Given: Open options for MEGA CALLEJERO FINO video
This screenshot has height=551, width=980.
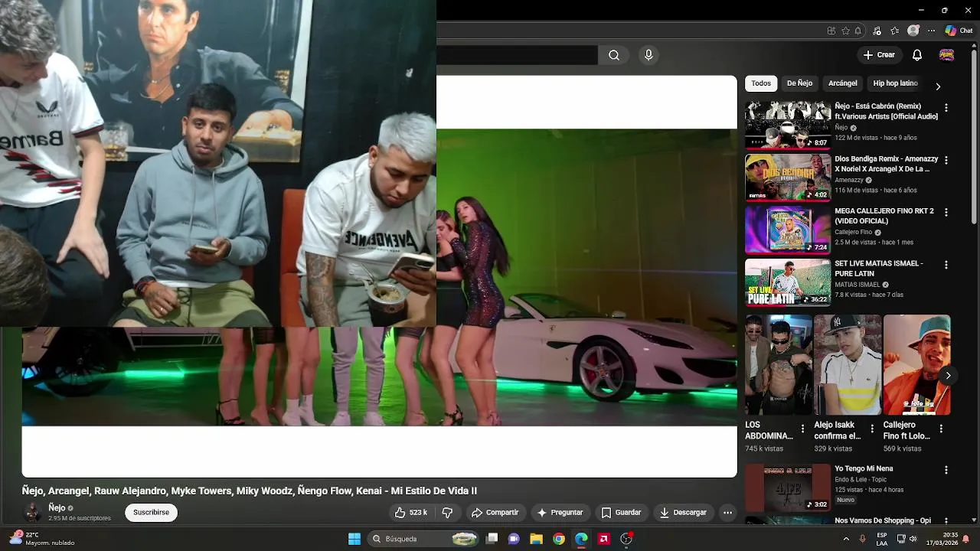Looking at the screenshot, I should click(946, 212).
